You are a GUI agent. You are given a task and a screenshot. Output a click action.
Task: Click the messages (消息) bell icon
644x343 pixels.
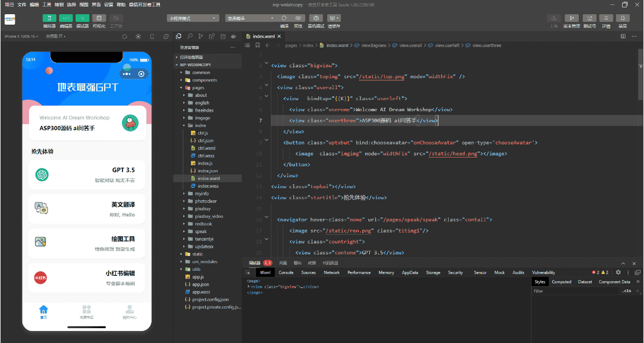(x=623, y=18)
